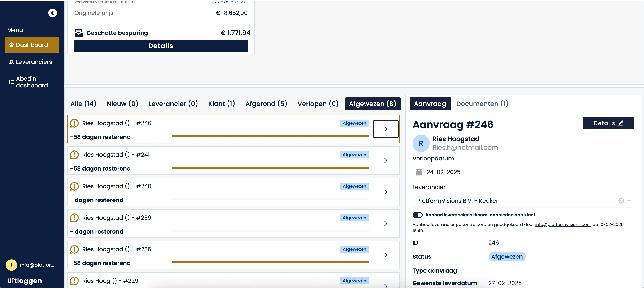The width and height of the screenshot is (644, 288).
Task: Clear the Leverancier selection with x icon
Action: 621,201
